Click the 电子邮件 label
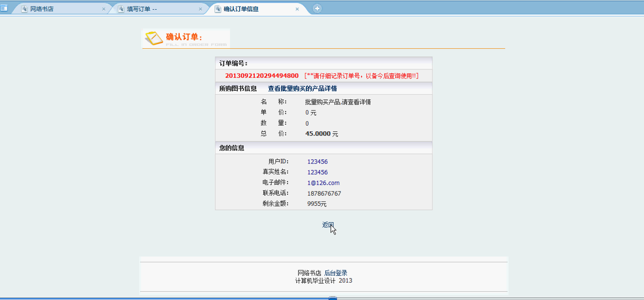Viewport: 644px width, 300px height. pos(276,183)
